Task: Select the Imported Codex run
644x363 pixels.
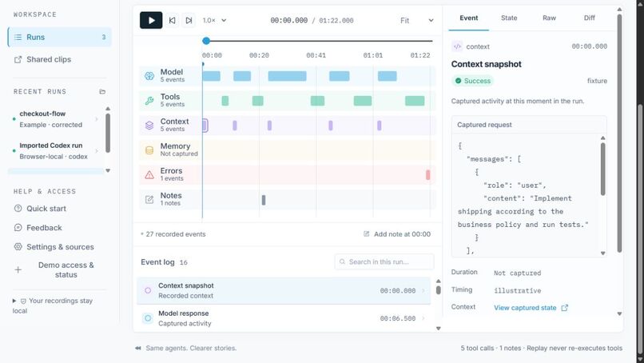Action: click(x=55, y=151)
